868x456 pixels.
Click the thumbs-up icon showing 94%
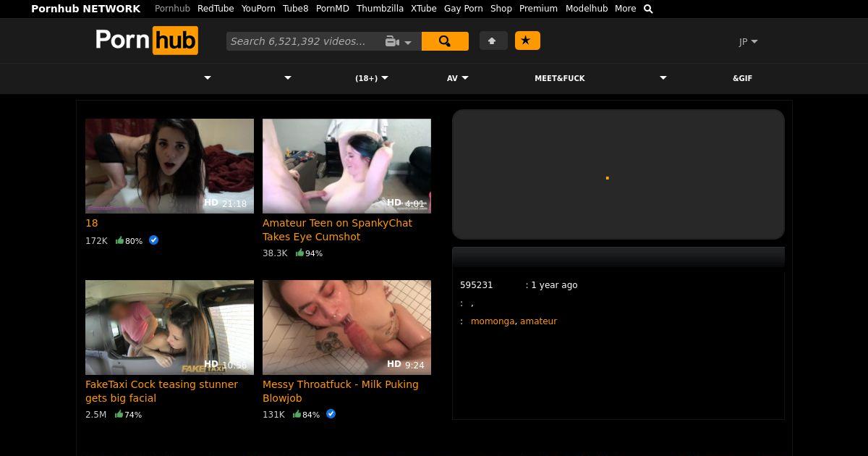click(x=299, y=253)
